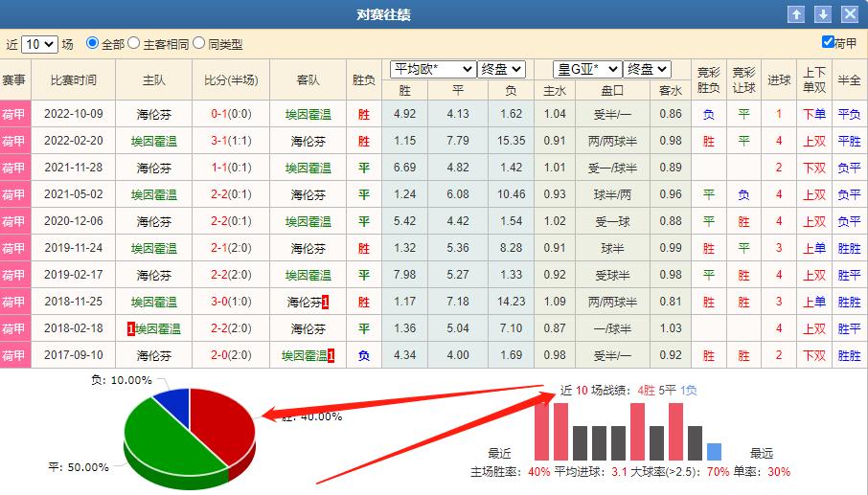
Task: Click handicap 受一球 in 2020-12-06 row
Action: [x=612, y=222]
